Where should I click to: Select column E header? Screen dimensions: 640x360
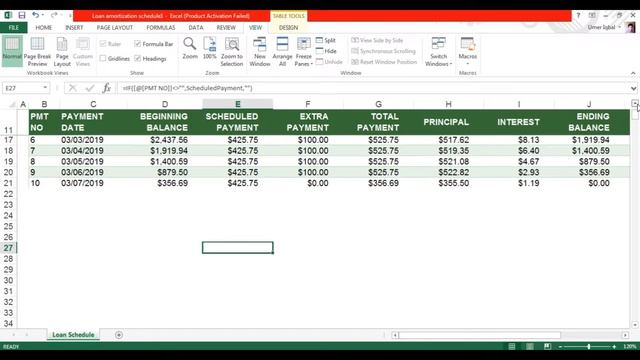pos(238,104)
